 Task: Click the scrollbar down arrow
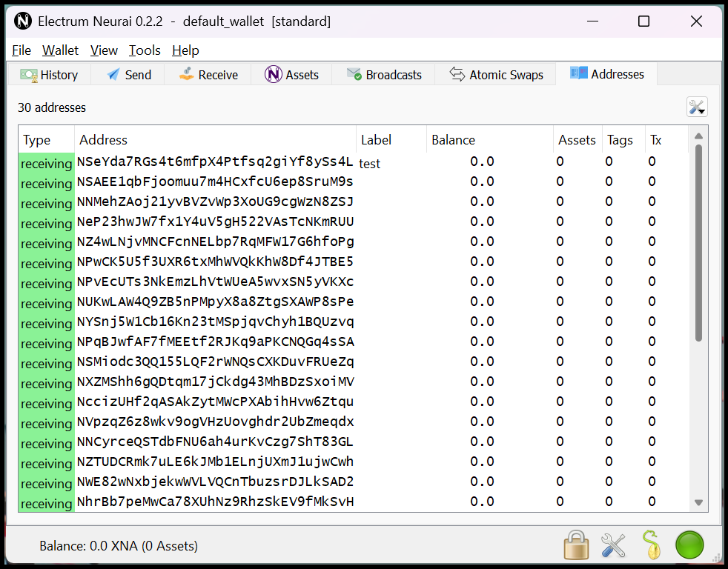[x=698, y=502]
